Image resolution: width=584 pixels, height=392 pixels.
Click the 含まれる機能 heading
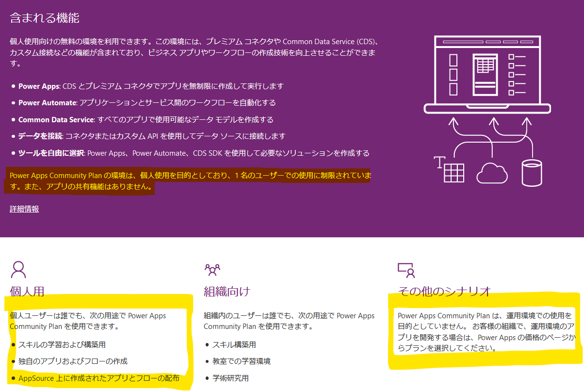[x=45, y=18]
